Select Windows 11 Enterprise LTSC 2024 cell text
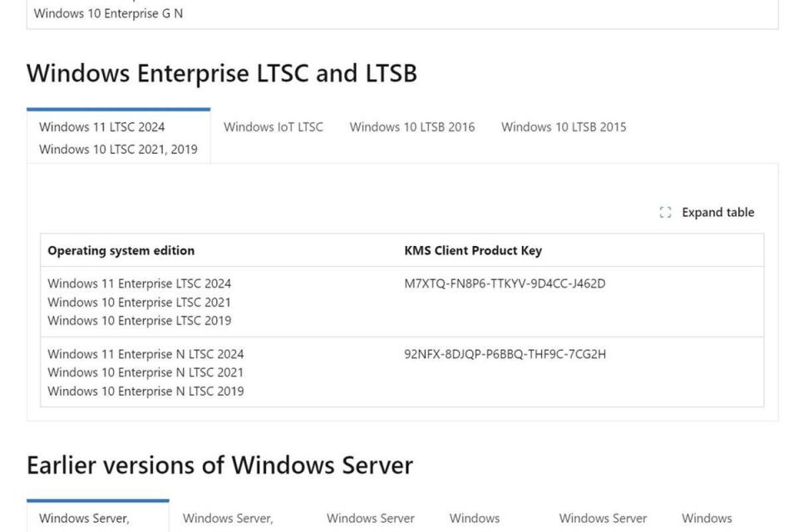The width and height of the screenshot is (798, 532). (x=139, y=283)
